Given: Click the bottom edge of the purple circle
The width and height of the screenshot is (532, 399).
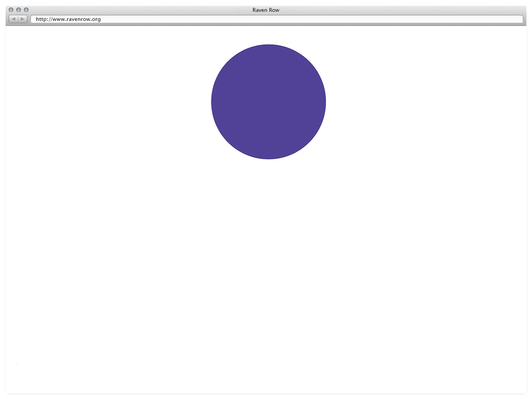Looking at the screenshot, I should point(269,158).
